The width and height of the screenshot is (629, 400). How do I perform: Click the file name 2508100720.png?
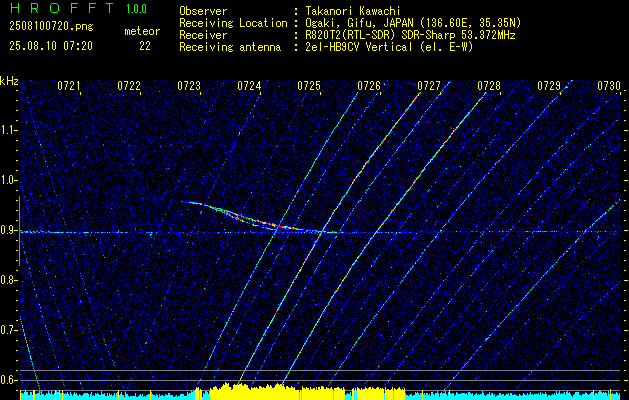tap(51, 27)
